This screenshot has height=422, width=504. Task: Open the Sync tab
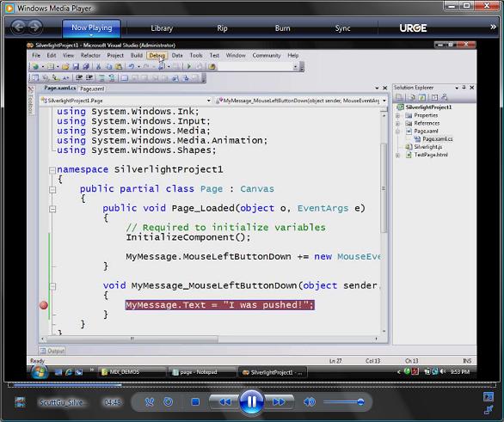coord(342,28)
